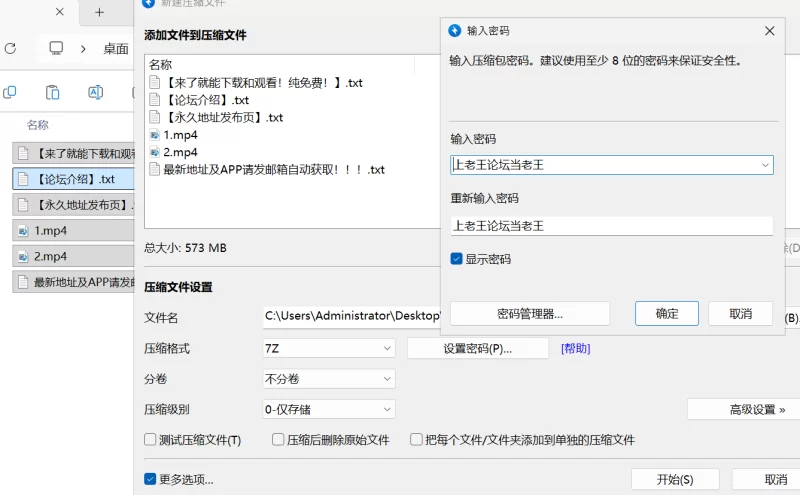Open the 压缩级别 dropdown
This screenshot has width=800, height=495.
(387, 409)
